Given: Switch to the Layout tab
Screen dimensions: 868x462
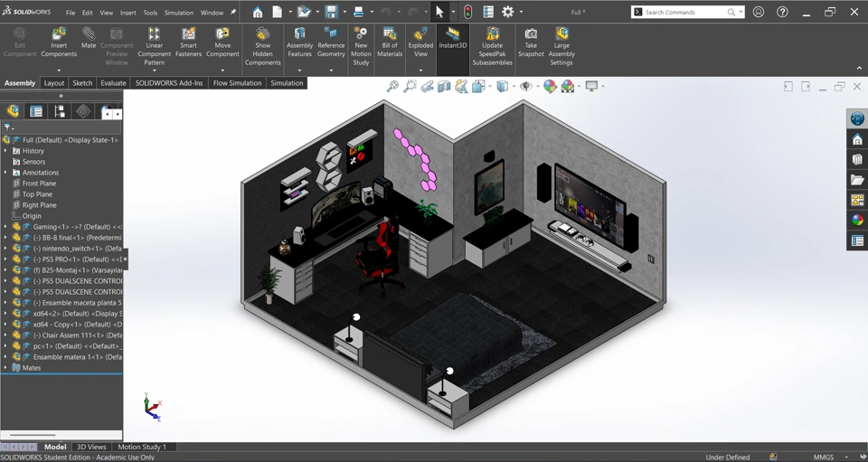Looking at the screenshot, I should point(53,83).
